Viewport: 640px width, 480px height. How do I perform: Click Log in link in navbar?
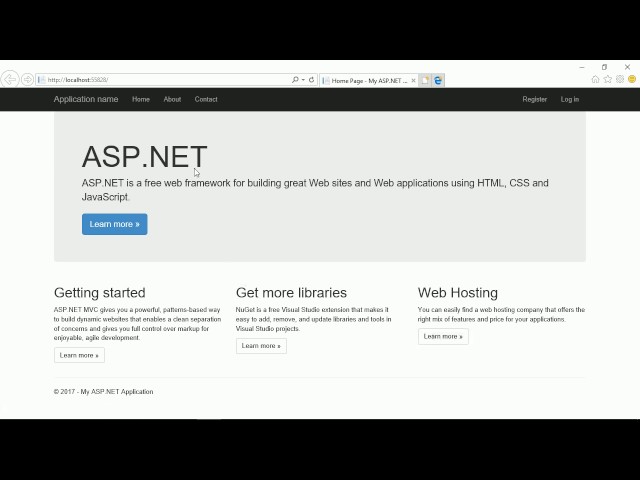569,99
